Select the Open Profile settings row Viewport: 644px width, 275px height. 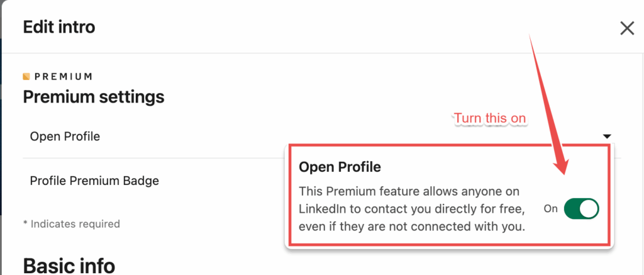65,137
